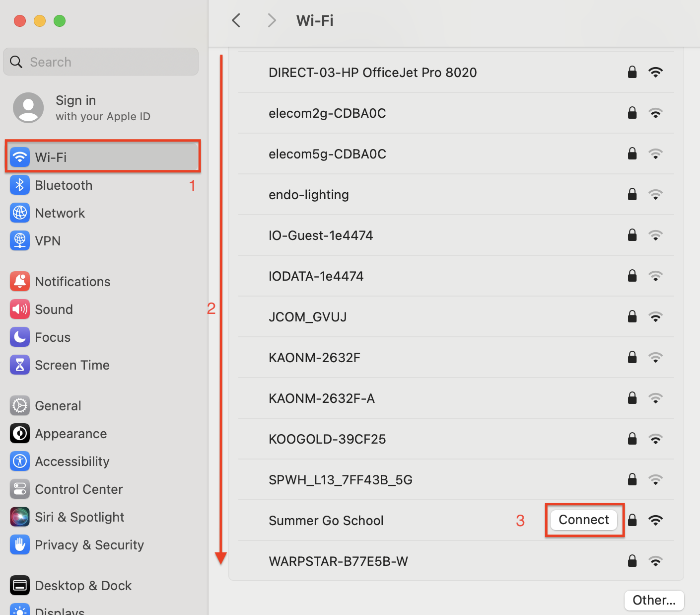The height and width of the screenshot is (615, 700).
Task: Click the back navigation chevron
Action: point(236,20)
